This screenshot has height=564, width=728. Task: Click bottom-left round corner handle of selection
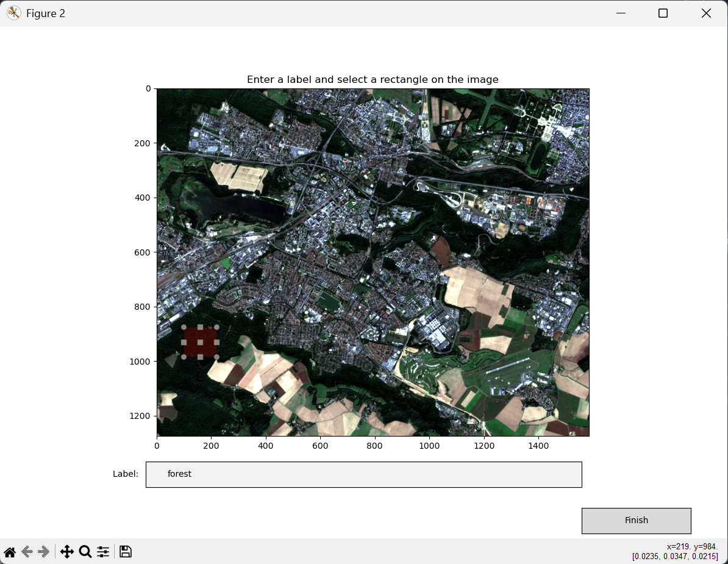tap(184, 357)
